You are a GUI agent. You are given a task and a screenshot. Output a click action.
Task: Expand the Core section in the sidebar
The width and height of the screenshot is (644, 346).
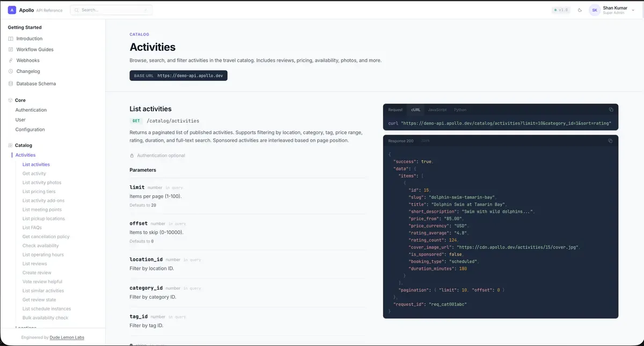(x=20, y=100)
